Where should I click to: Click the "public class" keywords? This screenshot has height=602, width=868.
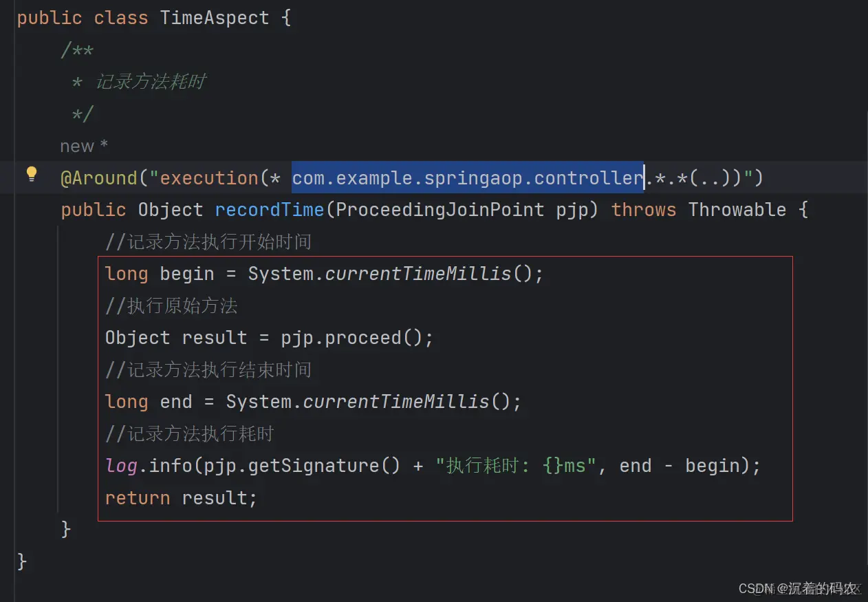click(x=83, y=18)
